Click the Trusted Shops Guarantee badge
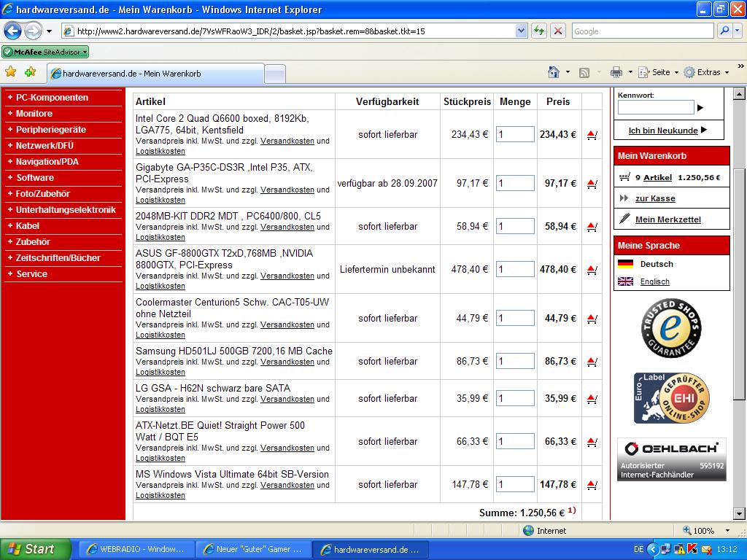 (671, 329)
